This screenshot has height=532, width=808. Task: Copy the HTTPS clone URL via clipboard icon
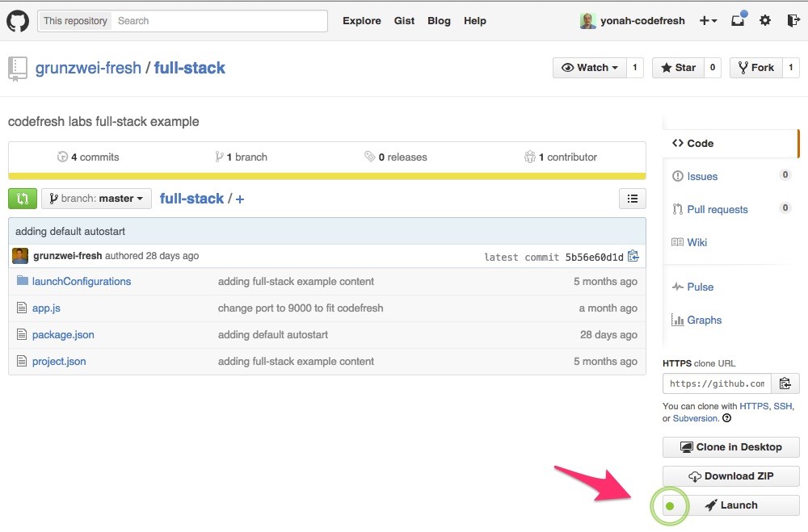click(785, 383)
